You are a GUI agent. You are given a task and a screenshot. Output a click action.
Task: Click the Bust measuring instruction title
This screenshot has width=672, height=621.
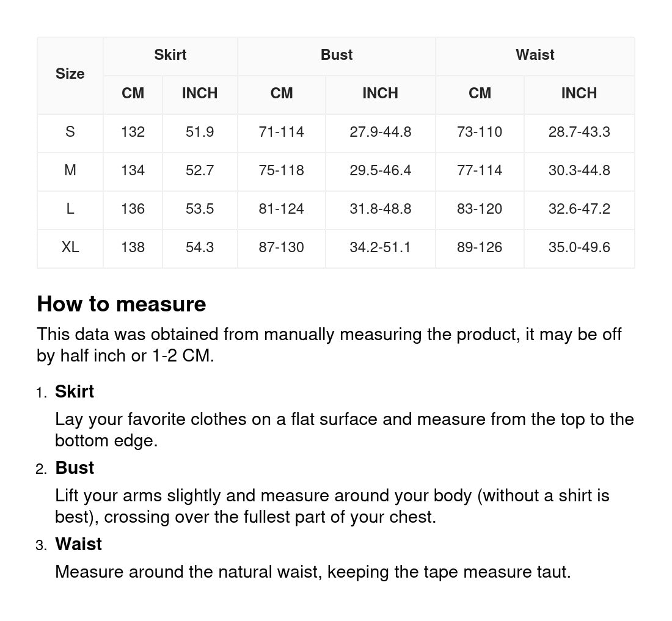(x=75, y=468)
